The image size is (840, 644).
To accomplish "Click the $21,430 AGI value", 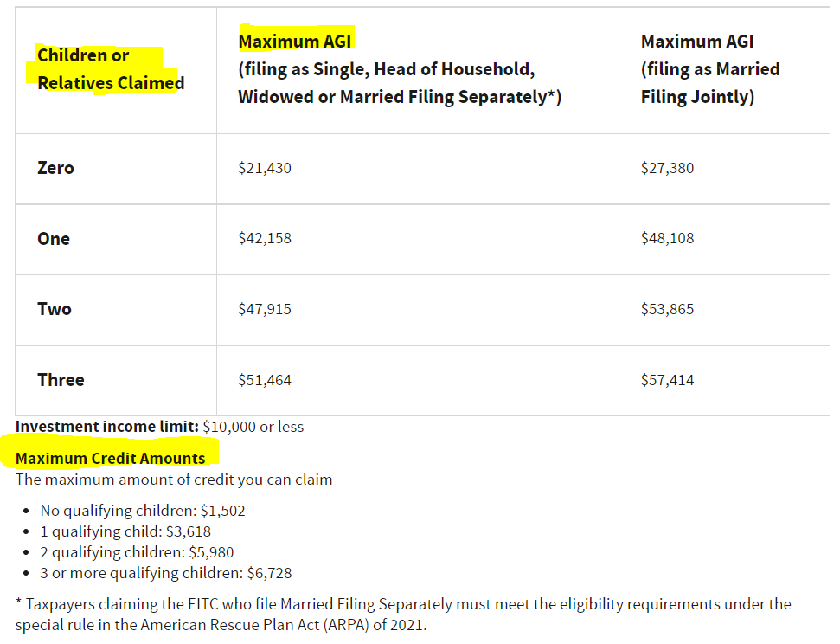I will click(x=265, y=168).
